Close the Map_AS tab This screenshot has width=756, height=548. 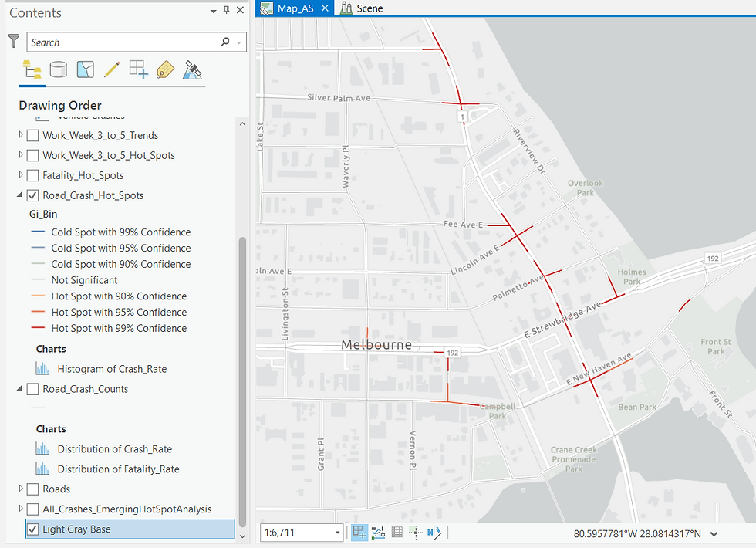325,8
